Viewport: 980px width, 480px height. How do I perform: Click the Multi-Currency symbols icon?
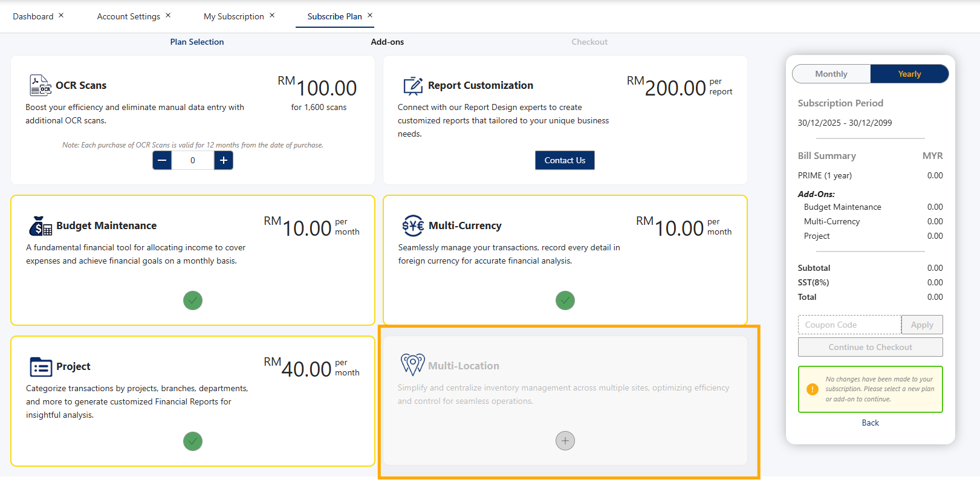pyautogui.click(x=413, y=225)
